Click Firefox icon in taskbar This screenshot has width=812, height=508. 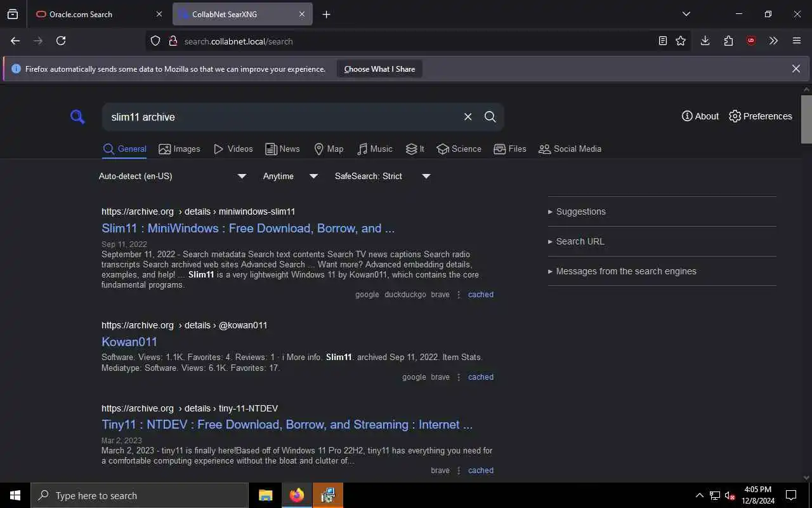(297, 495)
